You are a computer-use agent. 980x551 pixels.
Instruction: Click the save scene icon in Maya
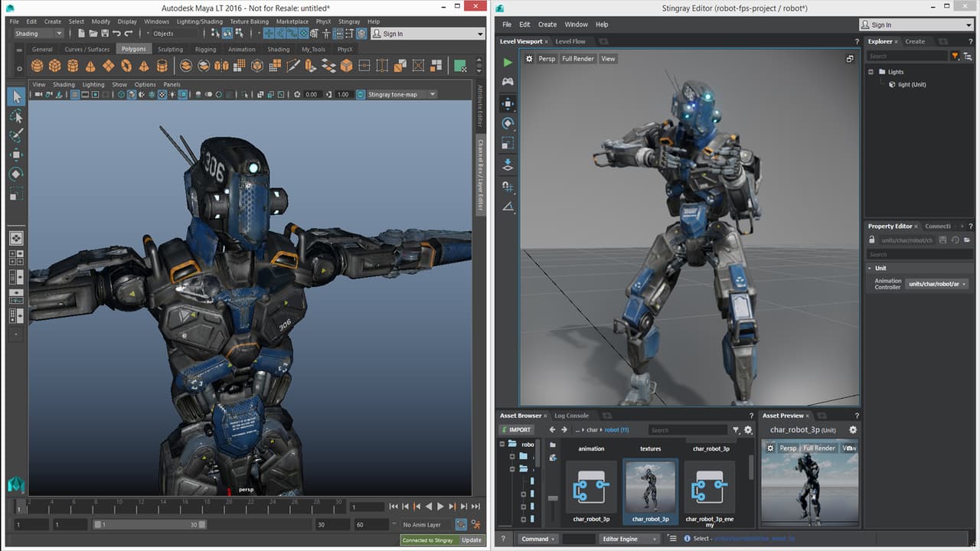(104, 34)
